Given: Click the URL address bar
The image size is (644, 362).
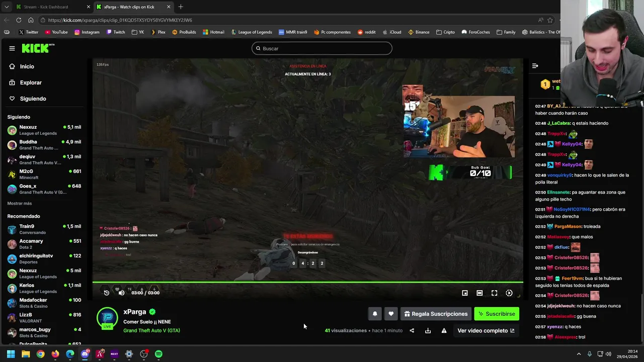Looking at the screenshot, I should click(287, 20).
